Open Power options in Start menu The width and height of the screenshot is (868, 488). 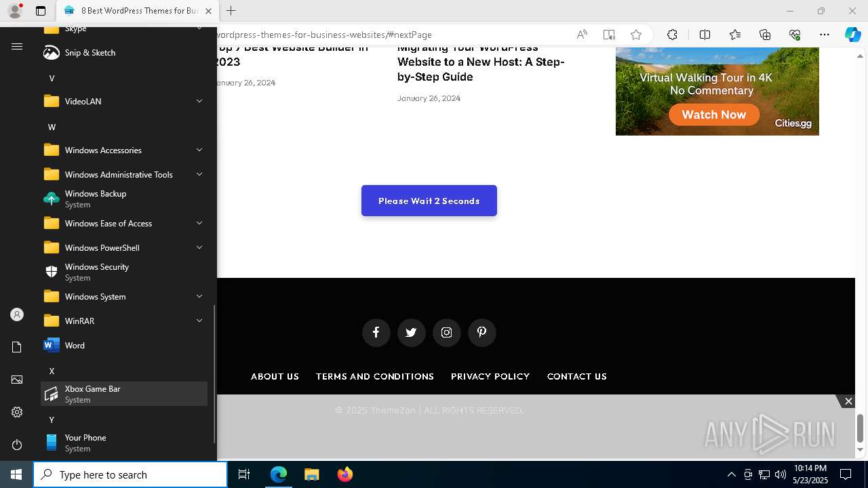(x=17, y=445)
